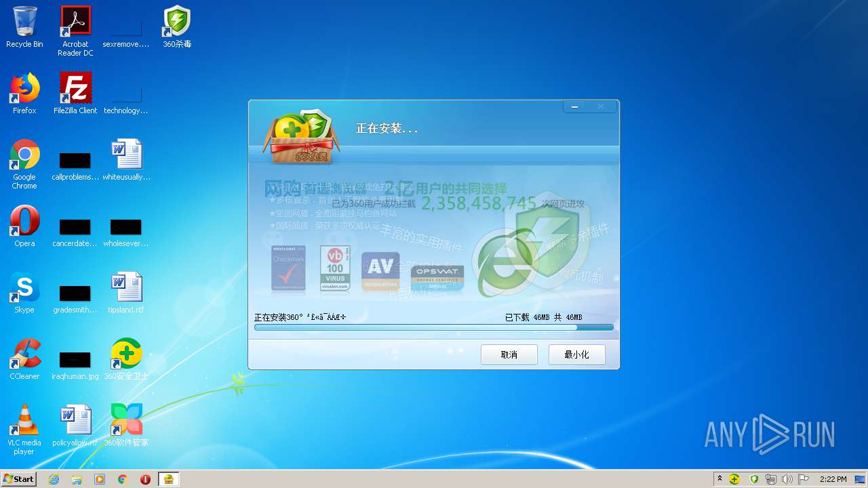The width and height of the screenshot is (868, 488).
Task: Click the 已下载 46MB 共 46MB download status text
Action: coord(543,317)
